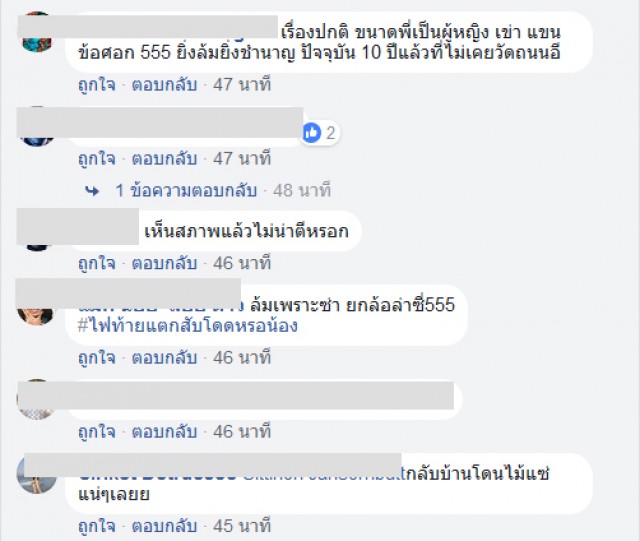The image size is (640, 541).
Task: Reply to the ล้มเพราะซ่า ยกล้อล่าซี่ comment
Action: tap(164, 358)
